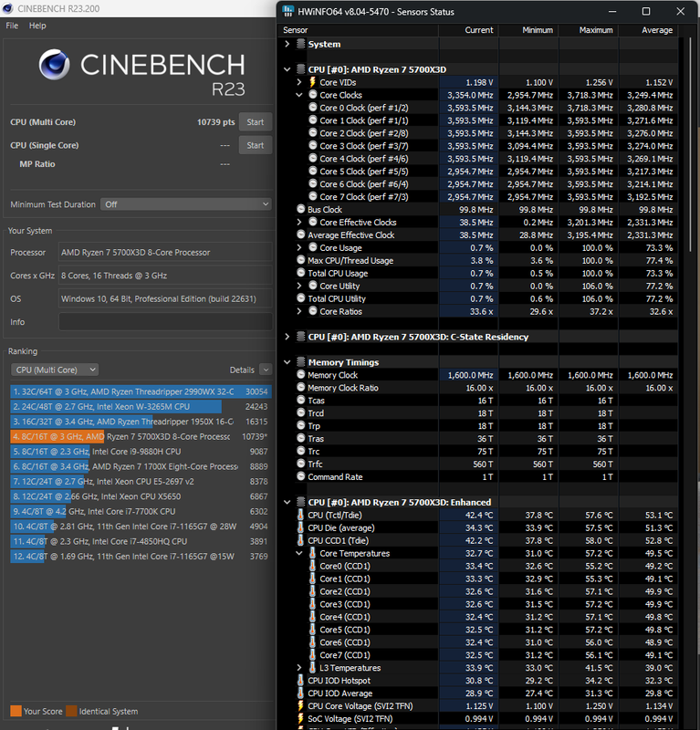Collapse the Ryzen 7 5700X3D: Enhanced group
The height and width of the screenshot is (730, 700).
pos(287,503)
